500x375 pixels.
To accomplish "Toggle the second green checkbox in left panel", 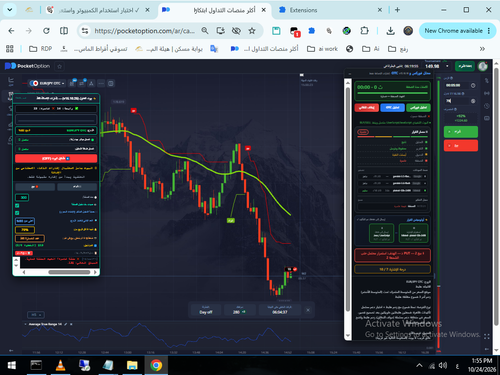I will pos(17,213).
